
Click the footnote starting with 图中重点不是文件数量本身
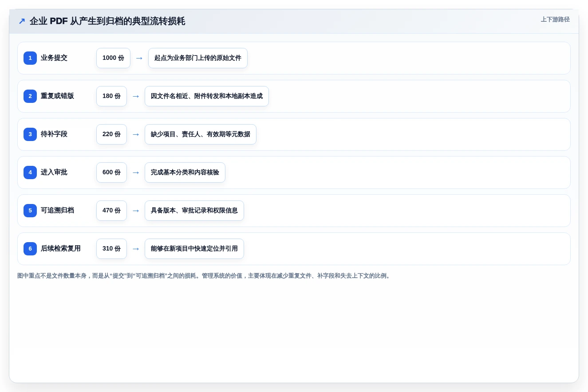pyautogui.click(x=205, y=276)
